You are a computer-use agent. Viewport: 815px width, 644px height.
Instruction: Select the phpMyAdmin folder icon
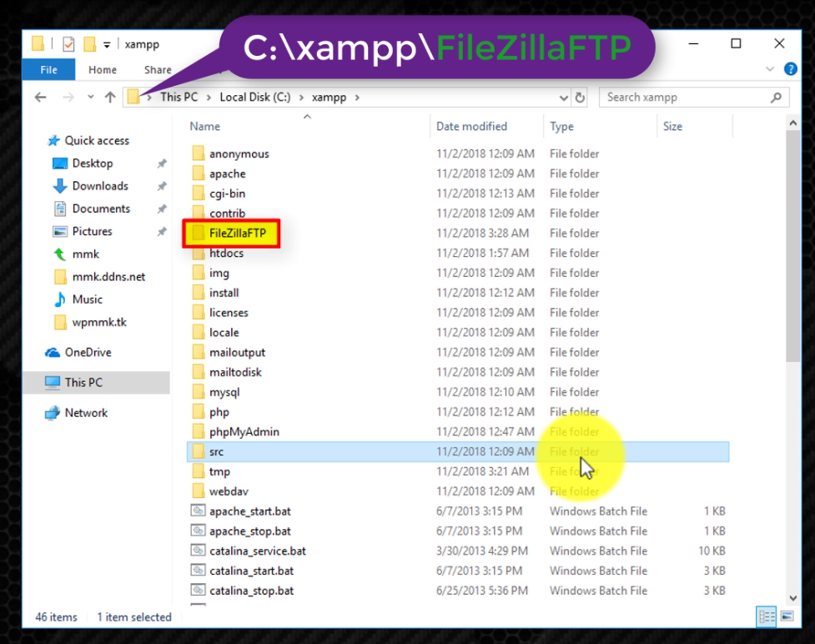click(x=198, y=431)
